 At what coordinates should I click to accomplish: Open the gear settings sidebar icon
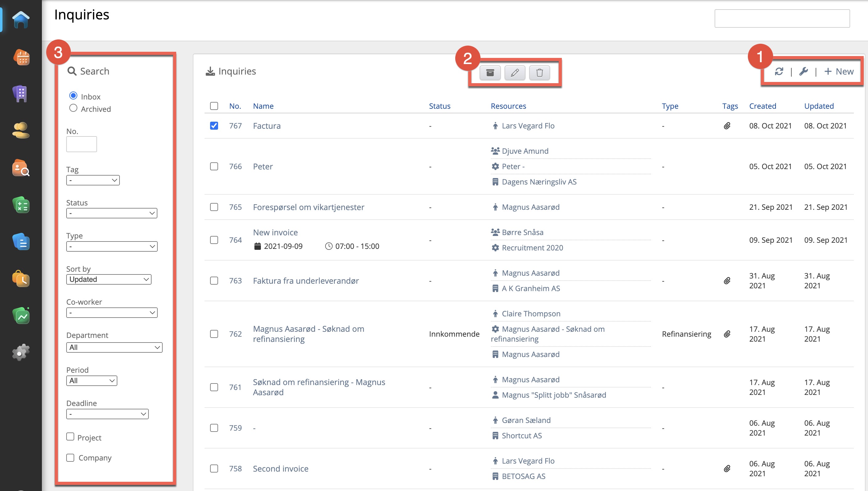(21, 353)
